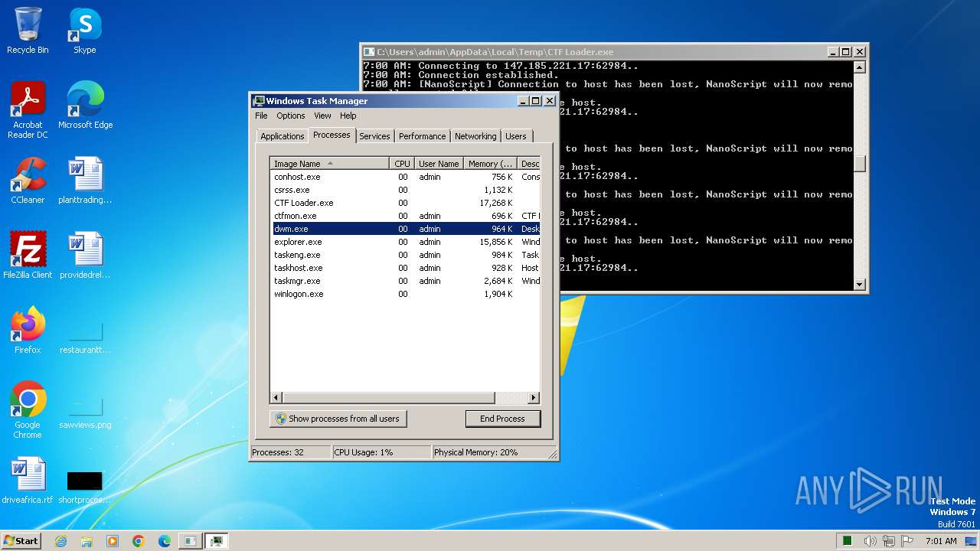980x551 pixels.
Task: Switch to CTF Loader console taskbar button
Action: (x=190, y=541)
